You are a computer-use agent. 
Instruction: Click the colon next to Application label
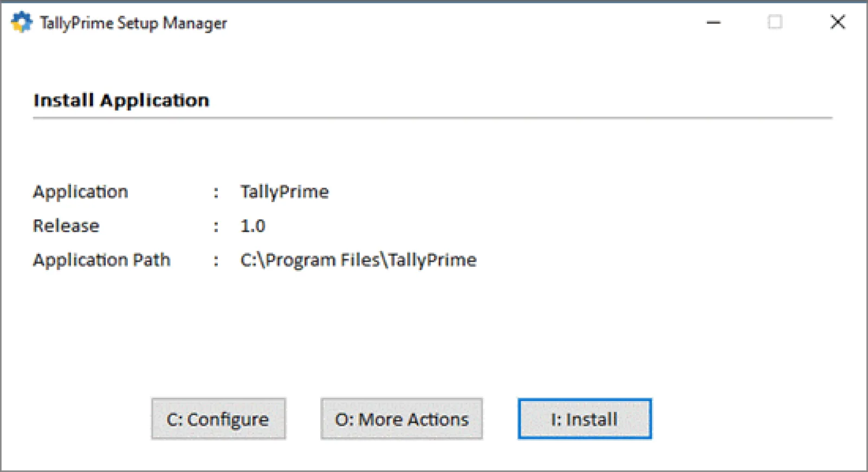tap(216, 192)
